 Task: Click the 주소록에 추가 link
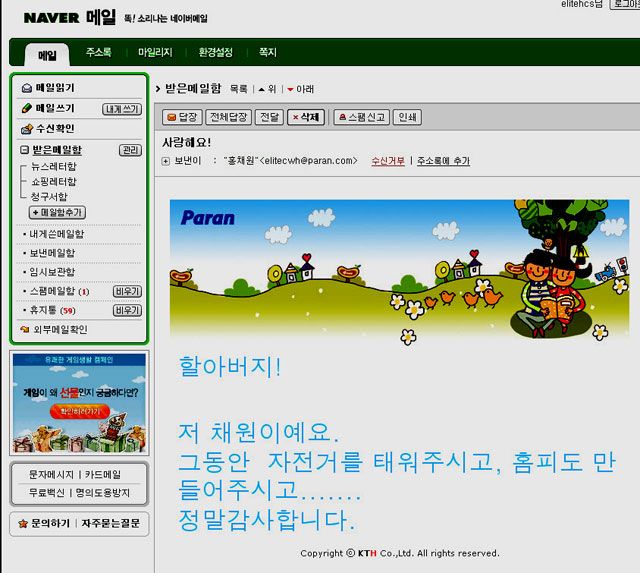click(x=443, y=161)
